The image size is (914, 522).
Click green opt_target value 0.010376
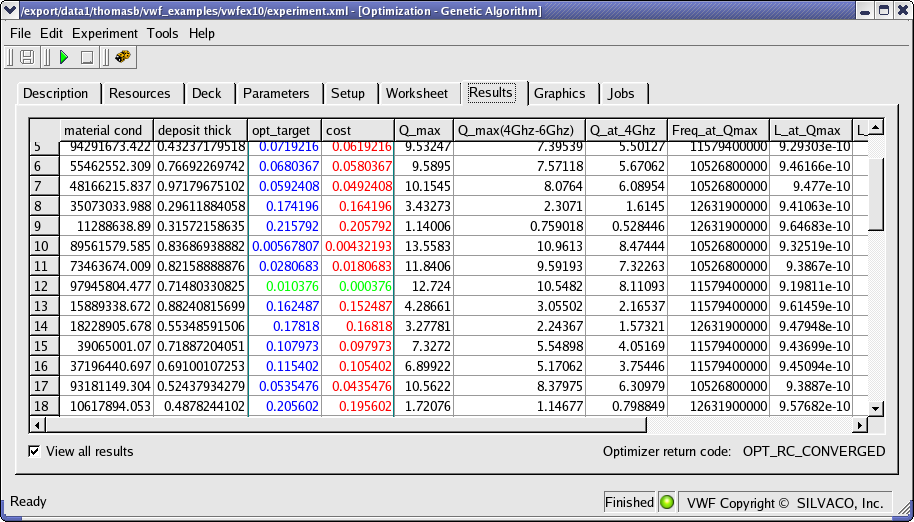(x=285, y=286)
